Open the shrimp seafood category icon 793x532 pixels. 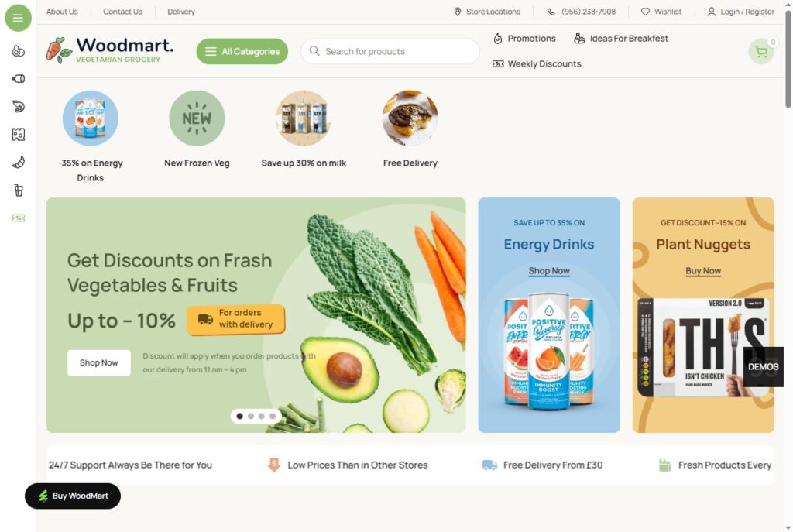click(19, 107)
